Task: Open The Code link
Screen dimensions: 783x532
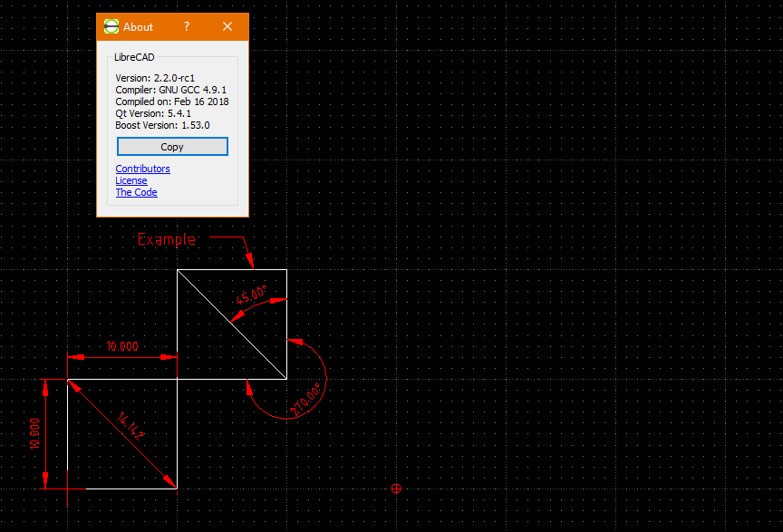Action: pyautogui.click(x=136, y=192)
